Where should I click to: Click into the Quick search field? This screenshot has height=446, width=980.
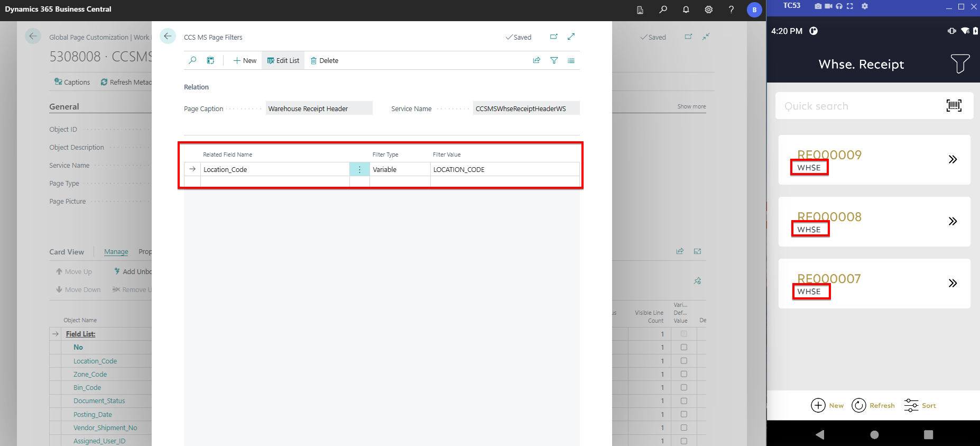[856, 106]
